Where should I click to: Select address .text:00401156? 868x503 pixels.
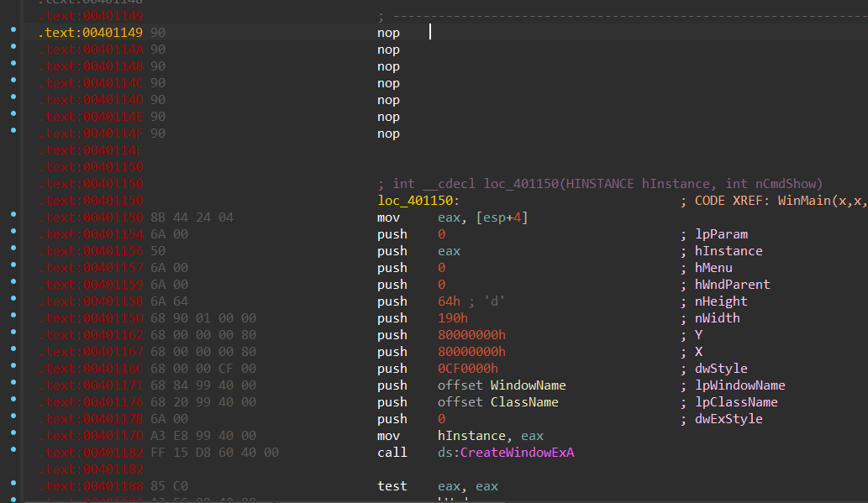pos(90,251)
